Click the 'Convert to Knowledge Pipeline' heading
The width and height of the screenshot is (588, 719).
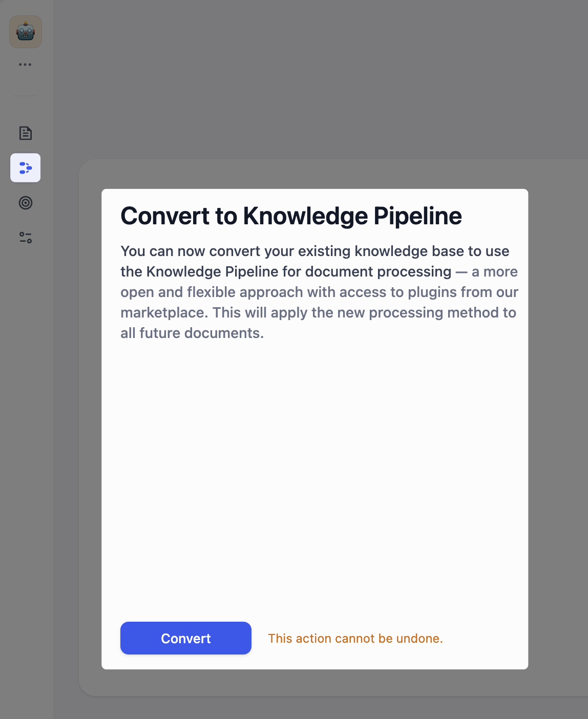click(x=291, y=216)
